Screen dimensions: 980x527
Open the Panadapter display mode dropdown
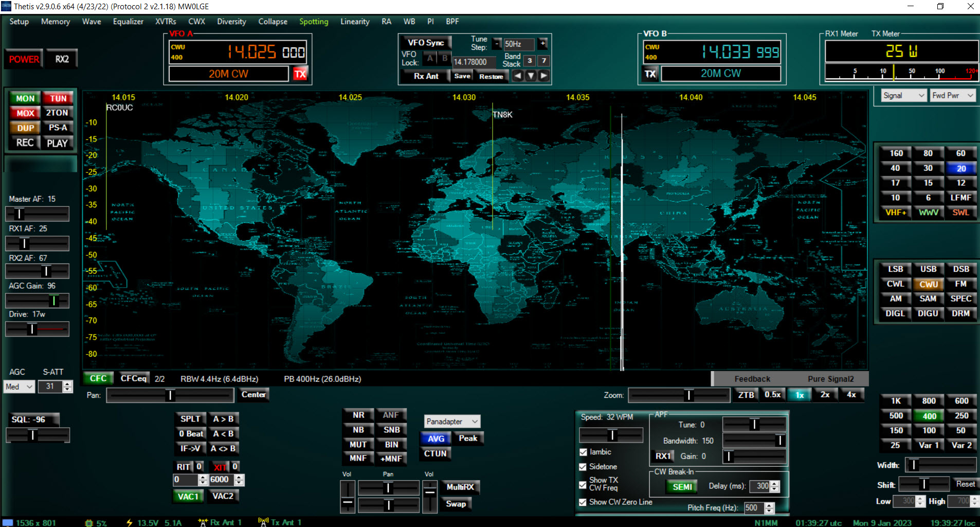(452, 421)
